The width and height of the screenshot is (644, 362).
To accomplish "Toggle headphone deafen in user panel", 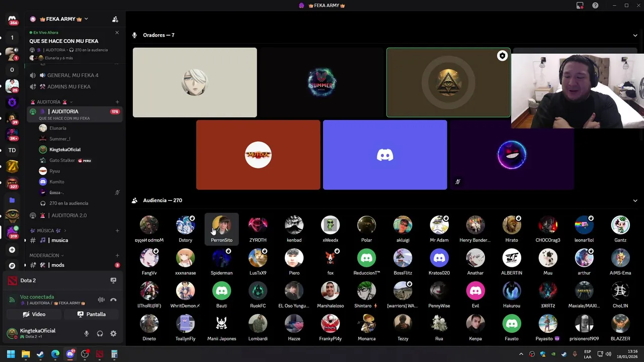I will coord(100,333).
